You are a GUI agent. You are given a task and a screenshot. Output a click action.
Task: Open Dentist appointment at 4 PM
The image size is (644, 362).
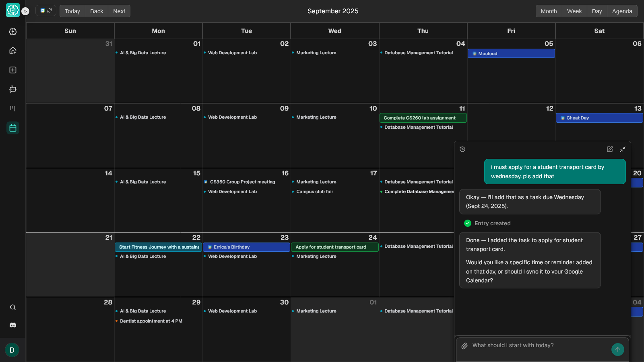tap(151, 321)
